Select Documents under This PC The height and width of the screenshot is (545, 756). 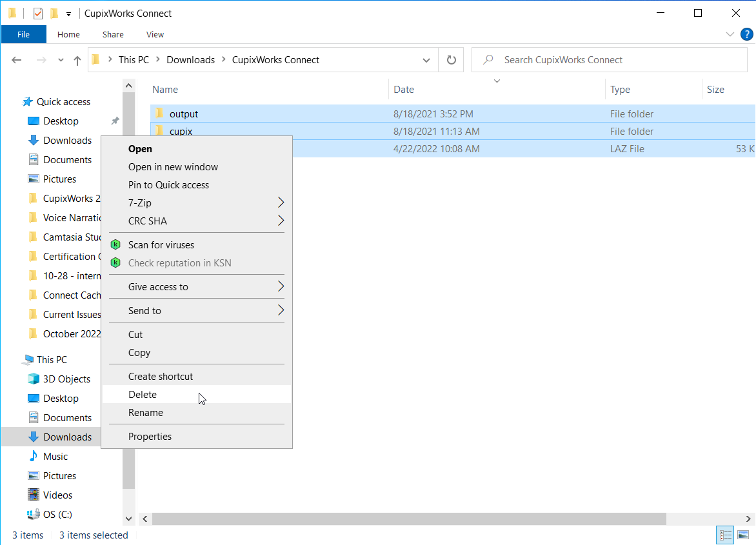point(60,417)
